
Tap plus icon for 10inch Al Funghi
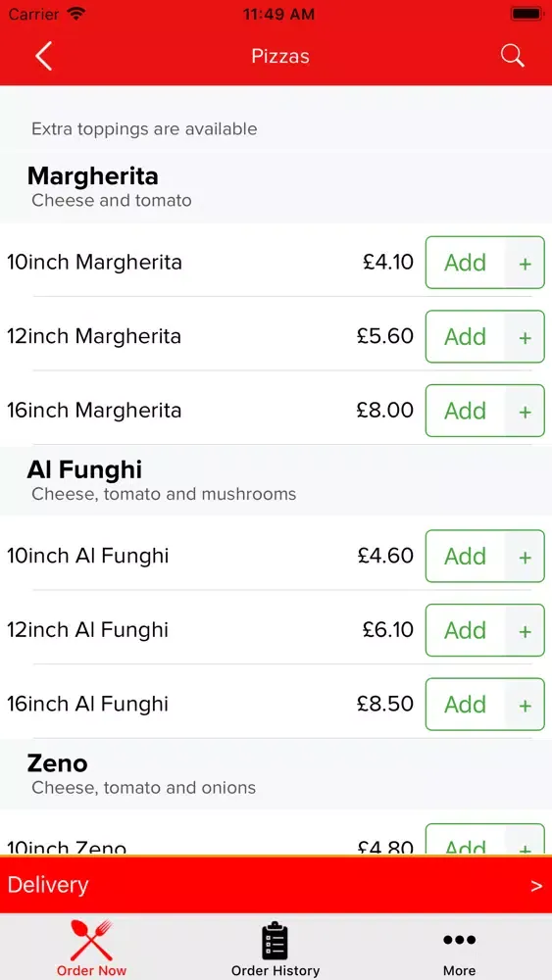click(x=526, y=557)
